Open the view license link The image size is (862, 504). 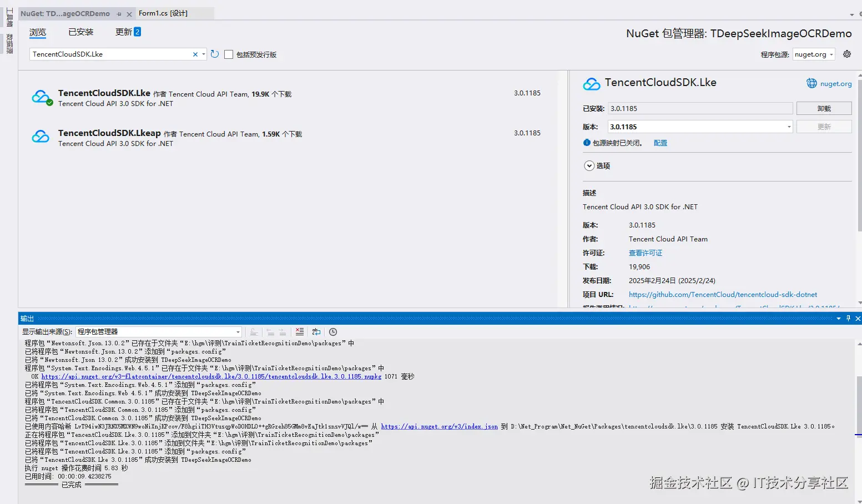tap(646, 253)
